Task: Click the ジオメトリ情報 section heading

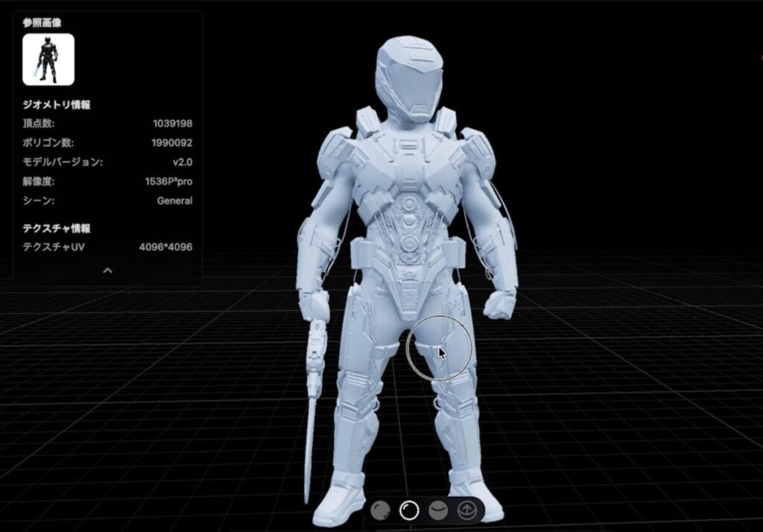Action: pyautogui.click(x=57, y=105)
